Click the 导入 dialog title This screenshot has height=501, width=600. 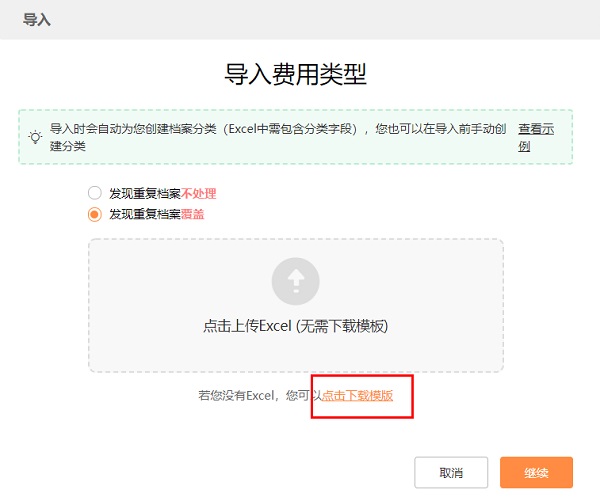tap(37, 19)
